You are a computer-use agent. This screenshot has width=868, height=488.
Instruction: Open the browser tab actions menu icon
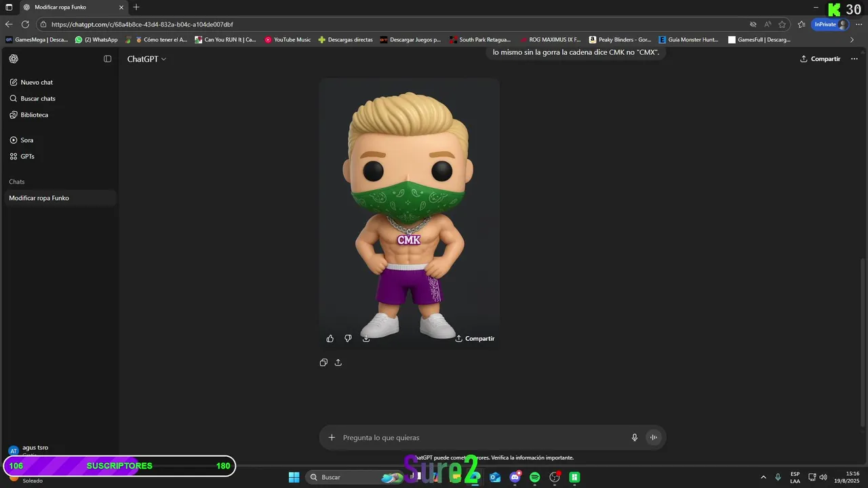(9, 7)
